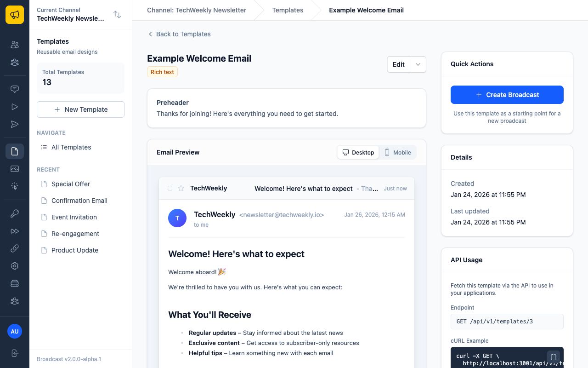Open the Special Offer recent template
The image size is (588, 368).
coord(80,184)
